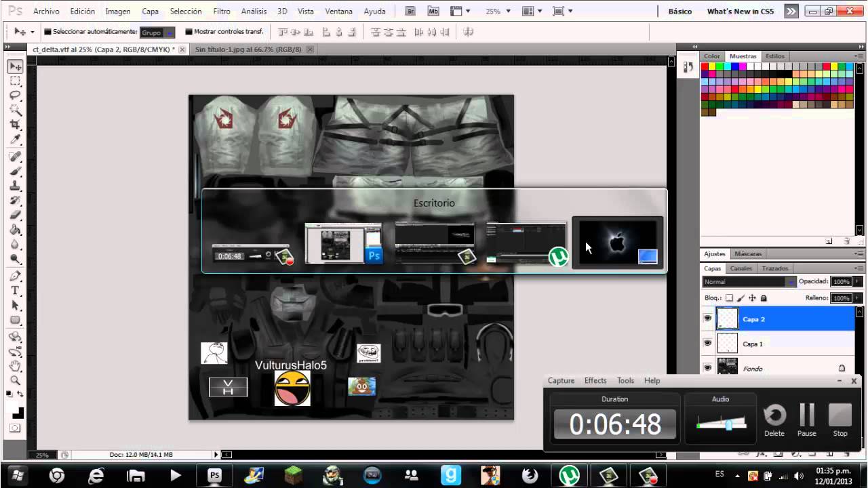Open the Layers panel options menu
Viewport: 868px width, 488px height.
point(858,268)
